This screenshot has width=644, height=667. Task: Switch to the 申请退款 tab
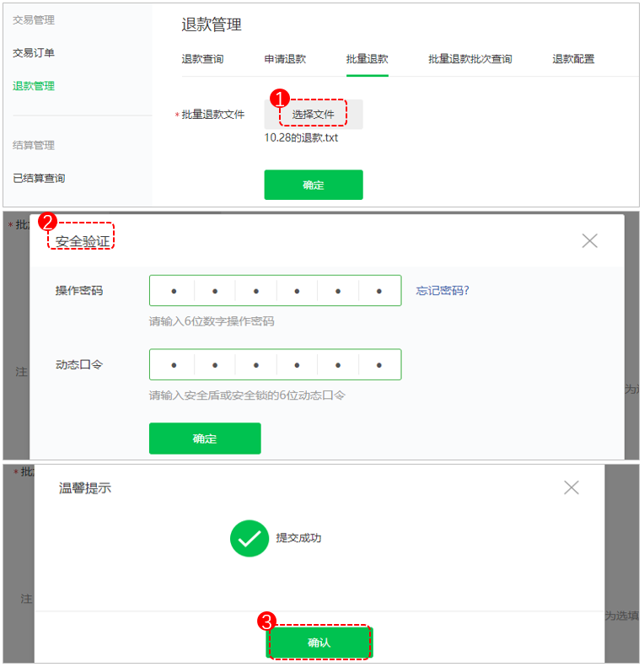click(285, 59)
